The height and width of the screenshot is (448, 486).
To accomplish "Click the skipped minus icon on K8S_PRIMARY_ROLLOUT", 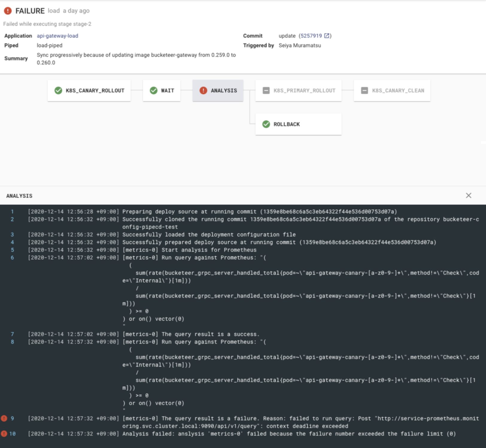I will [x=265, y=90].
